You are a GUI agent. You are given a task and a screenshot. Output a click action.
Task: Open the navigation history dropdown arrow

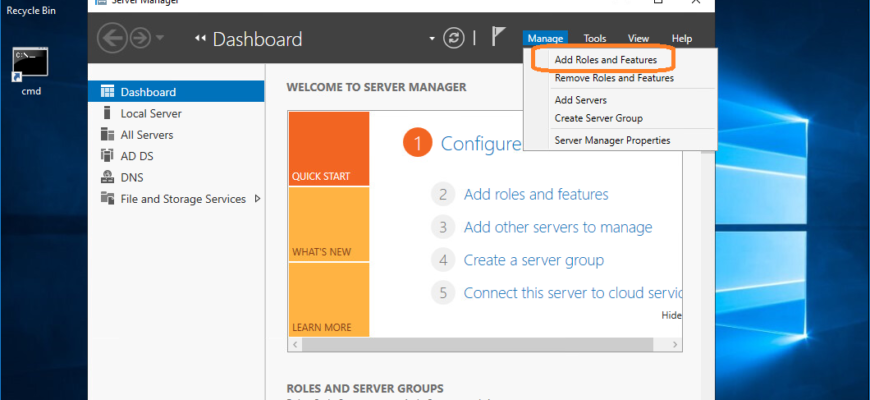click(160, 38)
